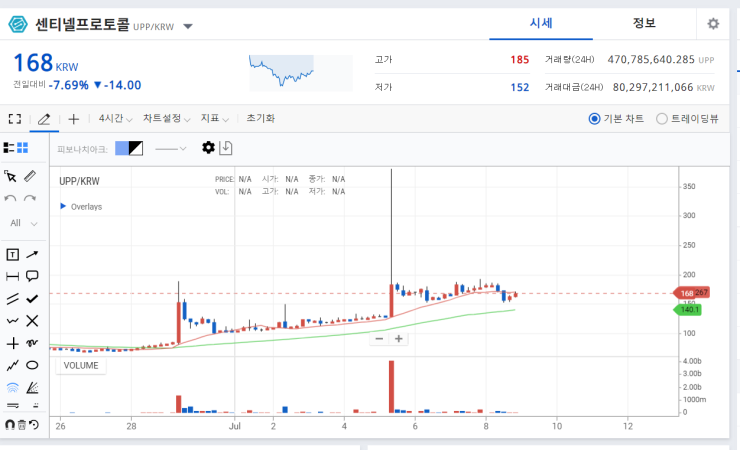This screenshot has width=740, height=450.
Task: Select the ellipse drawing tool
Action: pos(32,365)
